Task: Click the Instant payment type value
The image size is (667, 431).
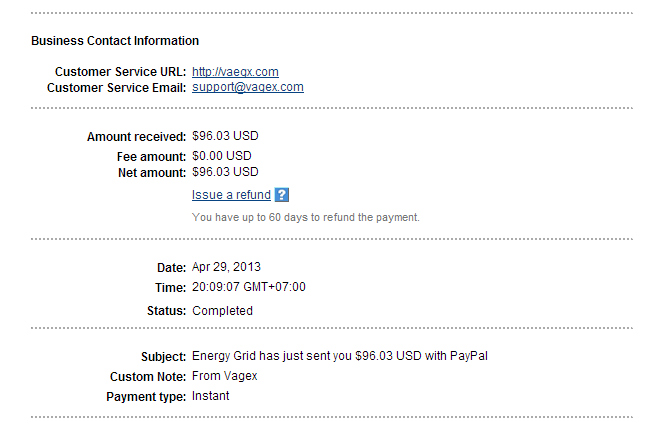Action: pos(210,396)
